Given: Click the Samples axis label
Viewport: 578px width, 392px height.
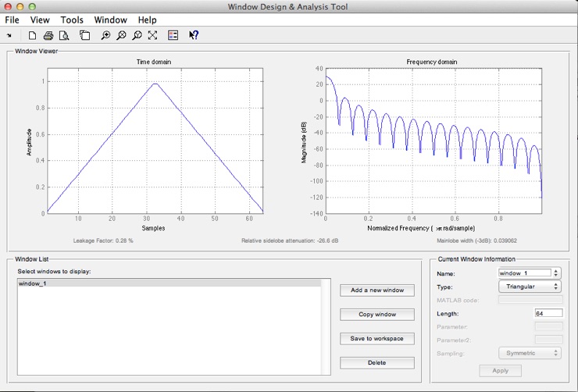Looking at the screenshot, I should point(153,228).
